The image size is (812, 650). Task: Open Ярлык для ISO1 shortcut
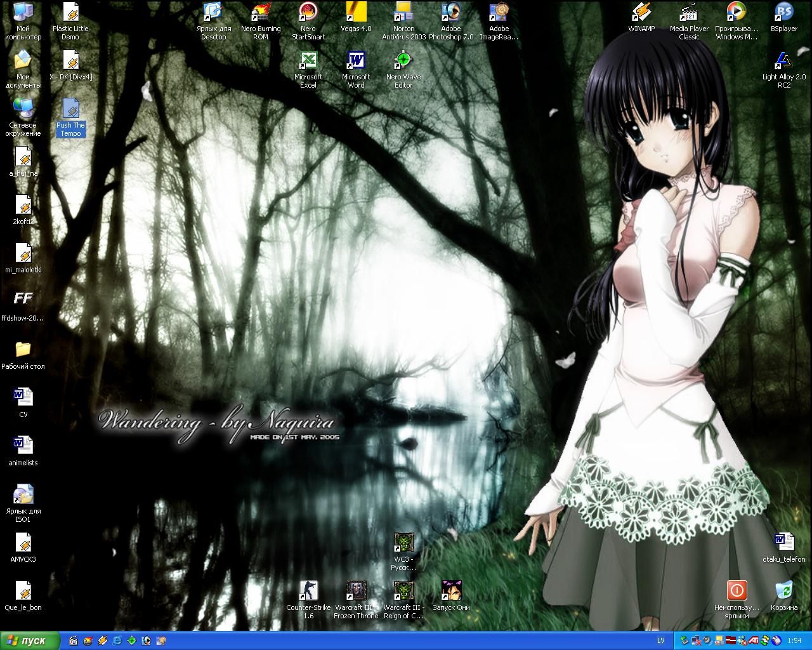point(23,504)
